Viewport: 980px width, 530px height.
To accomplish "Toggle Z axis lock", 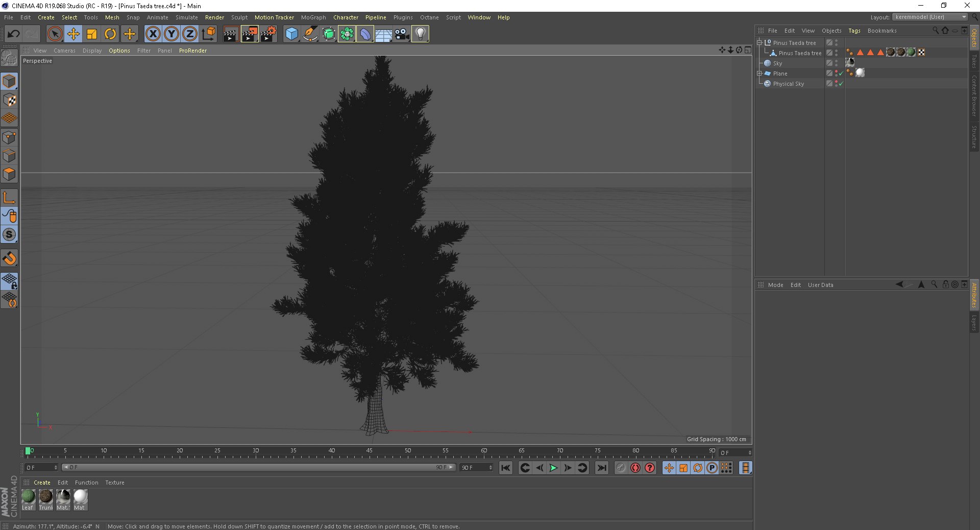I will tap(189, 34).
